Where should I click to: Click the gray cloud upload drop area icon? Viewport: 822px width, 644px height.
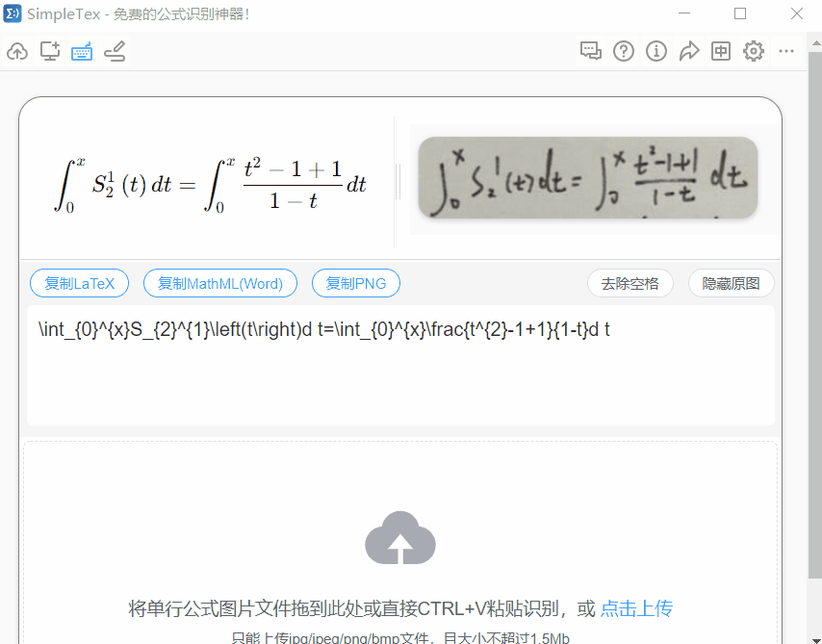(400, 538)
